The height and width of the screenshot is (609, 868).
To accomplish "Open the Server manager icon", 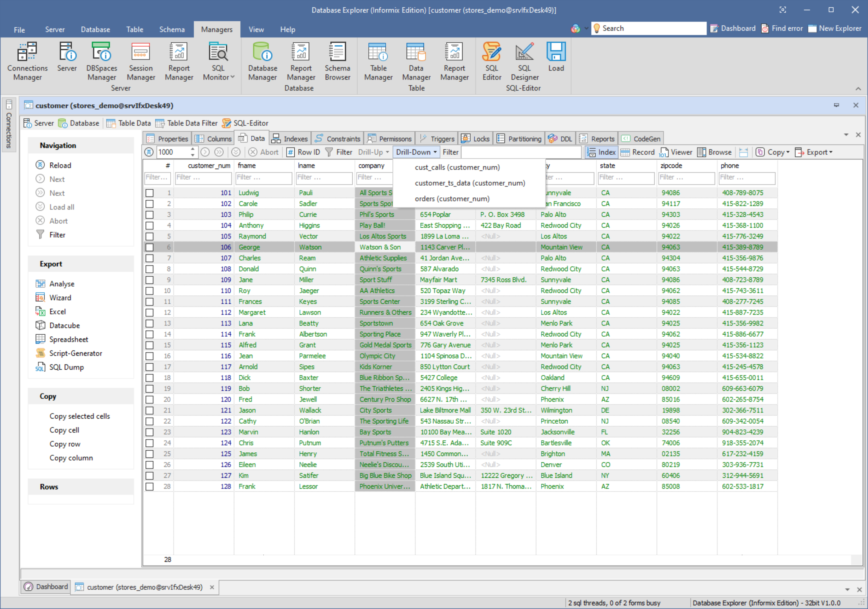I will (x=67, y=57).
